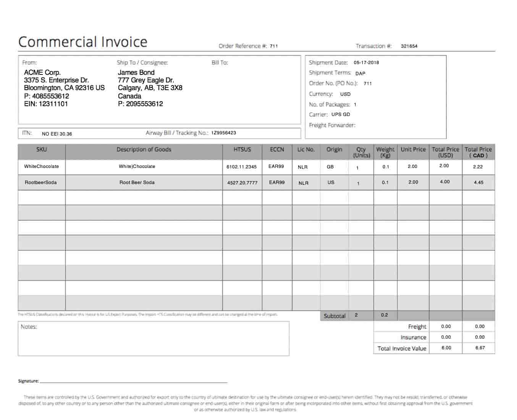The image size is (517, 420).
Task: Select consignee phone P: 2095553612
Action: (x=140, y=104)
